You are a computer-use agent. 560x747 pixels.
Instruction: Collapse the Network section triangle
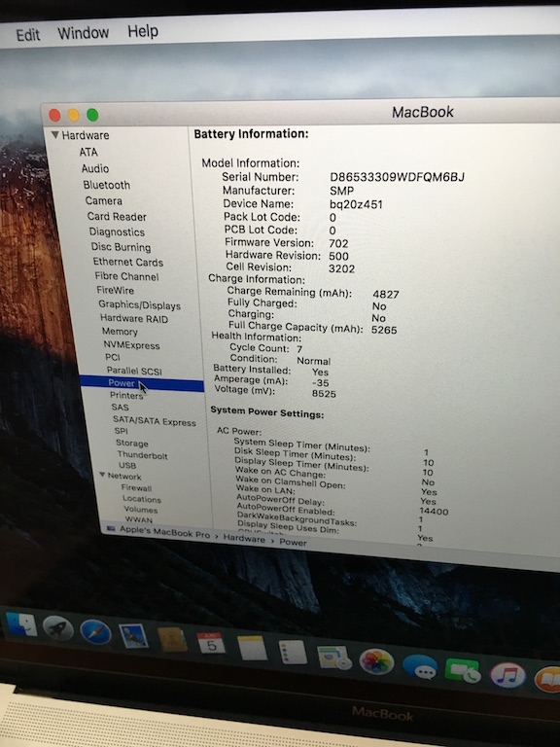102,475
